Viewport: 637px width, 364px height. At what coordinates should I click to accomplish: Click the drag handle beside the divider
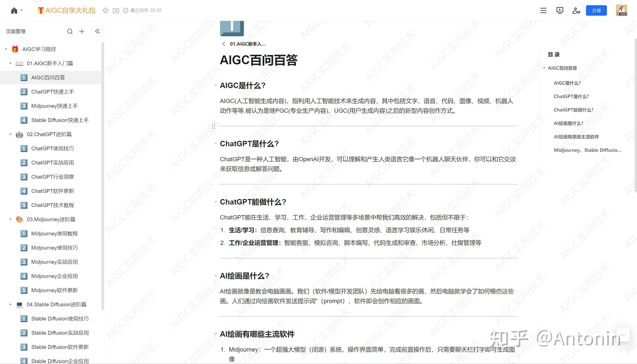[x=213, y=126]
